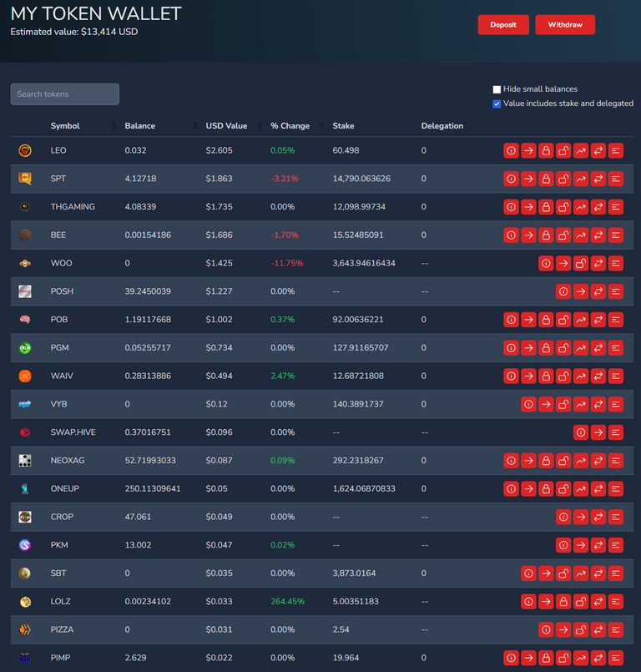Click the PGM symbol text
This screenshot has height=672, width=641.
(x=59, y=347)
